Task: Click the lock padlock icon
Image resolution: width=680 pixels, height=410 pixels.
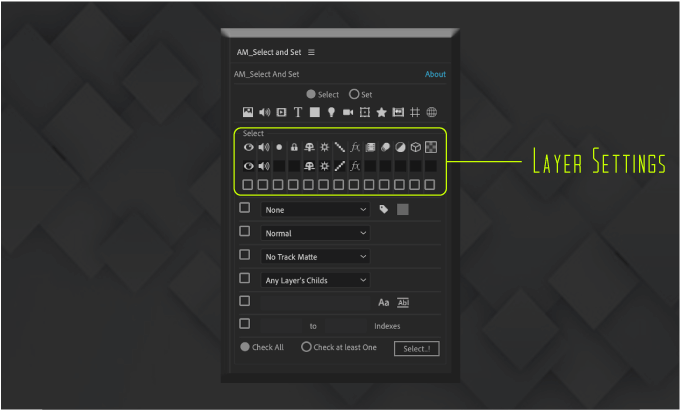Action: click(294, 147)
